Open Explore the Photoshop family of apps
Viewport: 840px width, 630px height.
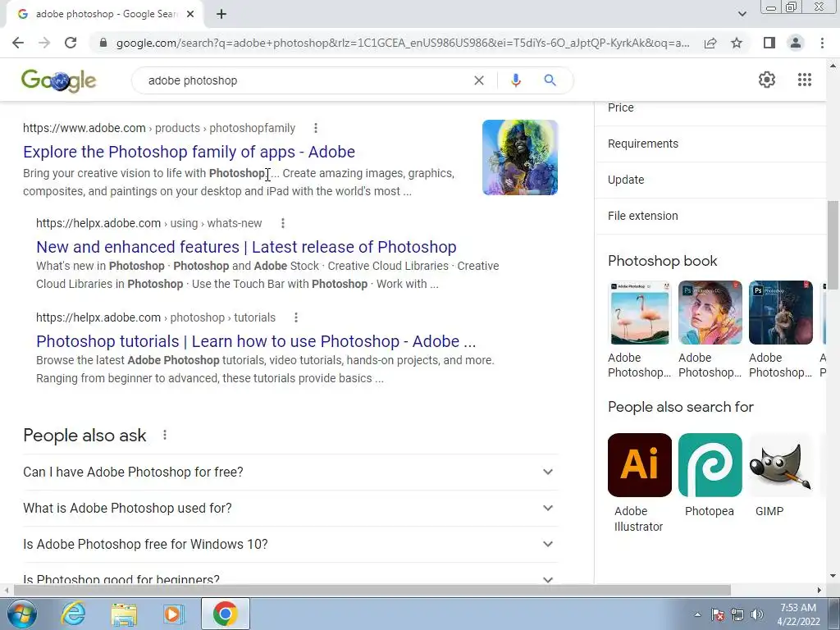tap(189, 152)
